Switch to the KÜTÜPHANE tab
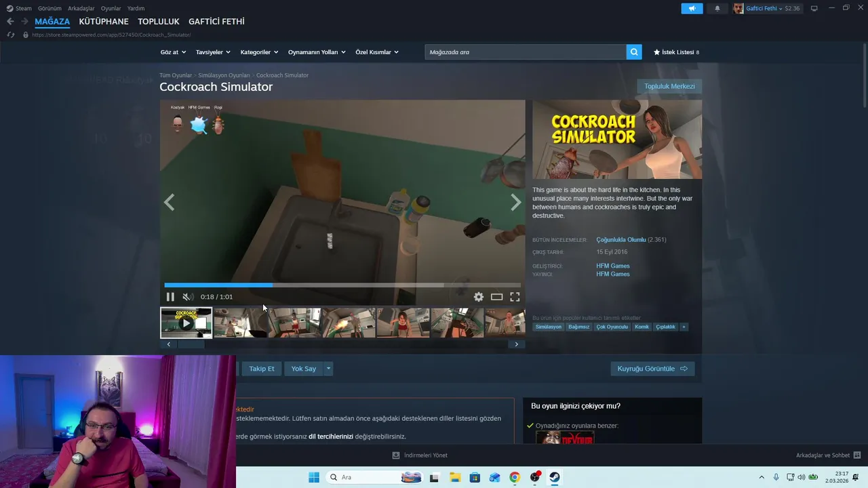 click(x=104, y=22)
